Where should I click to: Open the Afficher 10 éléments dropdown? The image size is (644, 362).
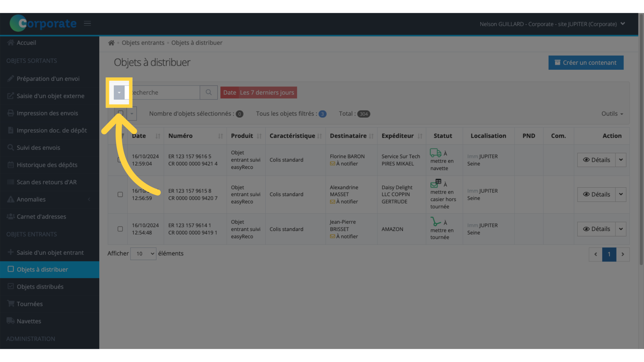click(x=143, y=254)
